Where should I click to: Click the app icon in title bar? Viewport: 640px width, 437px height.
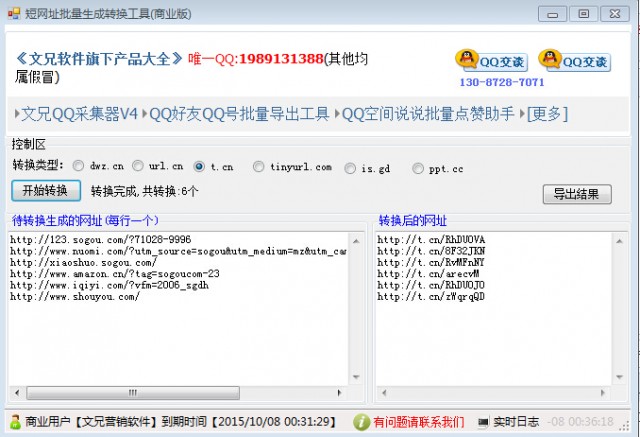(x=13, y=14)
